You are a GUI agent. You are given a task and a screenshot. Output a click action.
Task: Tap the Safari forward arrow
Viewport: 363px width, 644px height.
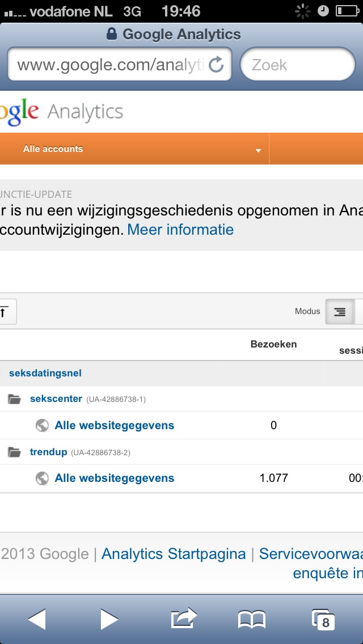[x=109, y=618]
